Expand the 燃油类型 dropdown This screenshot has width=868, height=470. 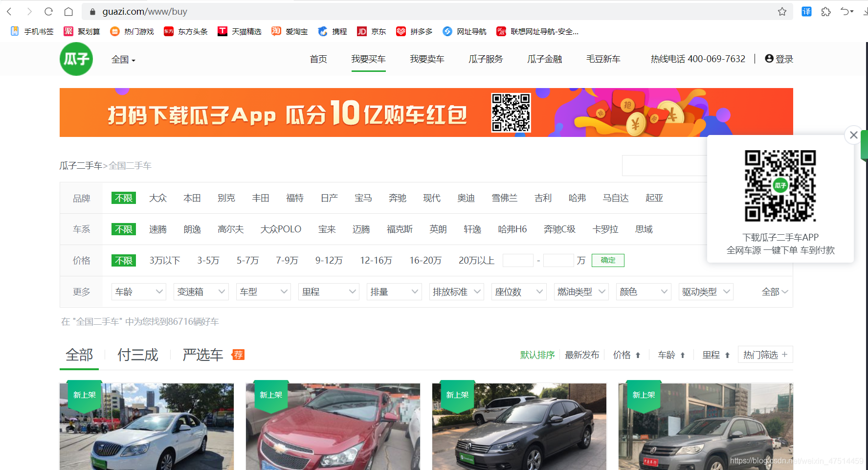pyautogui.click(x=581, y=292)
